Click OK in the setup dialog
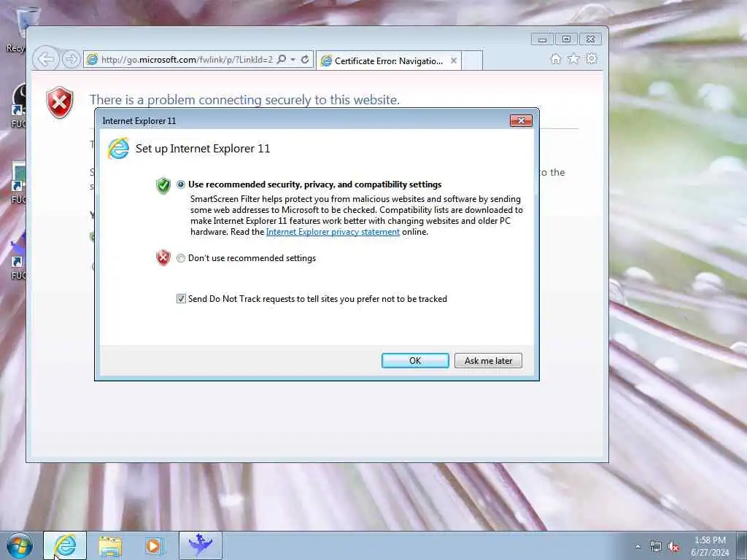747x560 pixels. (415, 360)
